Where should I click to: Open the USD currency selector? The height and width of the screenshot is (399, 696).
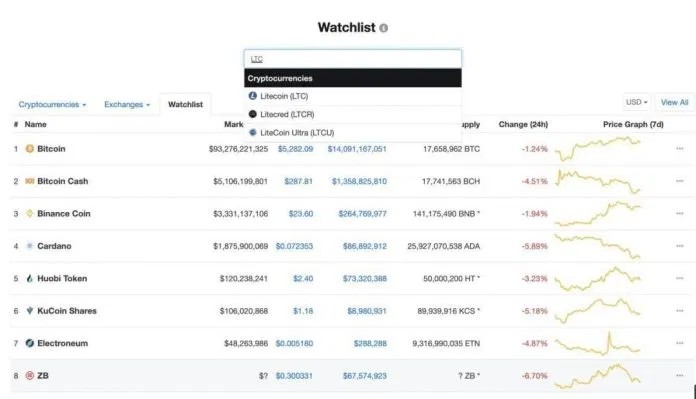click(x=637, y=102)
